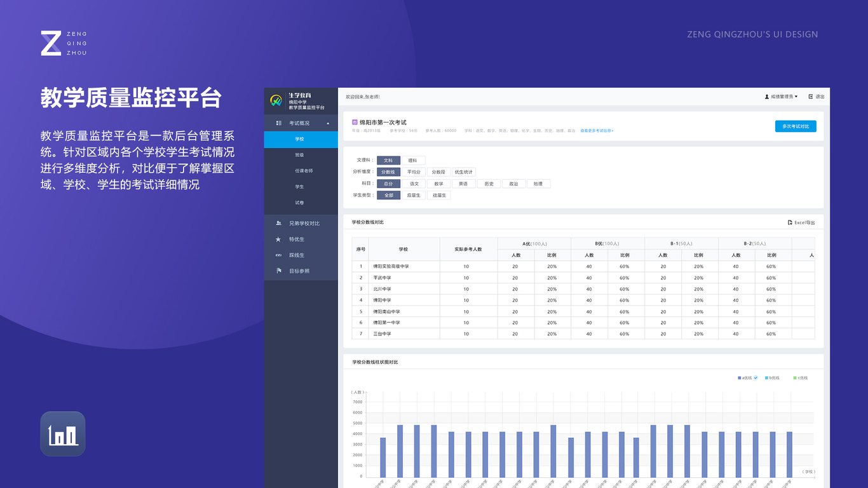The image size is (868, 488).
Task: Choose the 数学 subject filter
Action: pos(438,184)
